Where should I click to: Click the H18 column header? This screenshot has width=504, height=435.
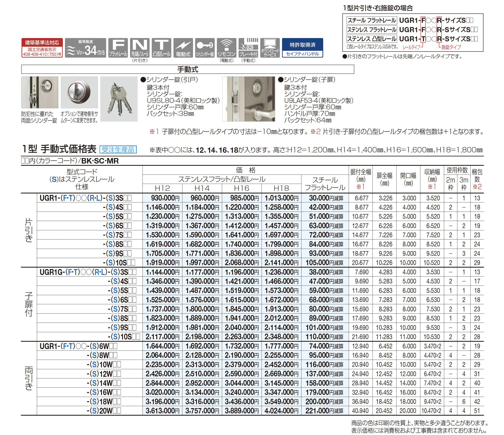point(281,188)
